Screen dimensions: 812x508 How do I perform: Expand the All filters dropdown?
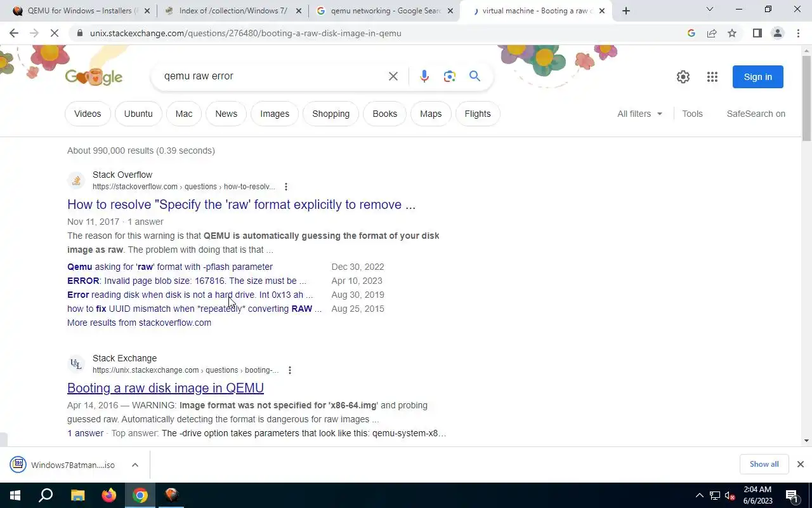pyautogui.click(x=639, y=114)
